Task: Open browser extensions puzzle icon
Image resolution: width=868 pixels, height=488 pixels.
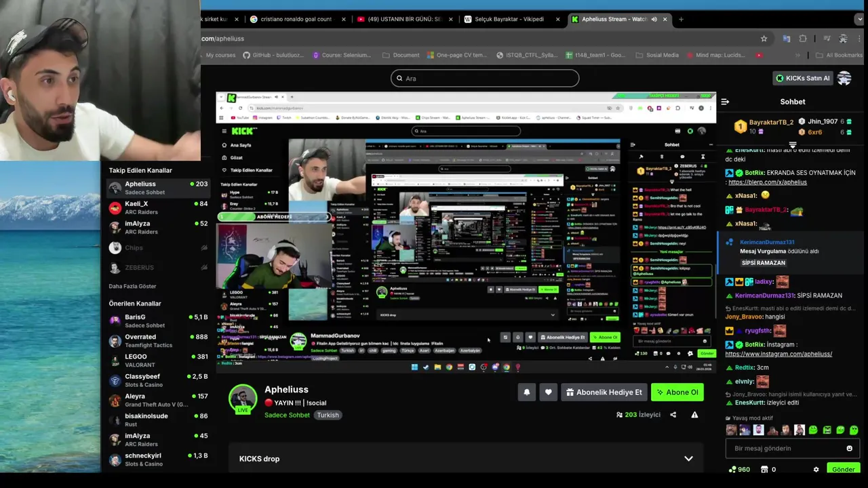Action: pos(803,39)
